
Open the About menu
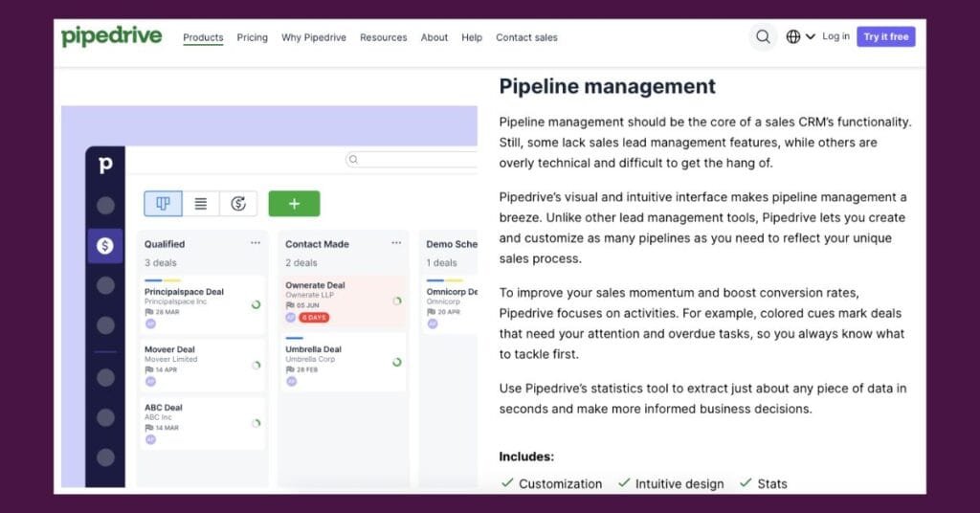pos(434,37)
